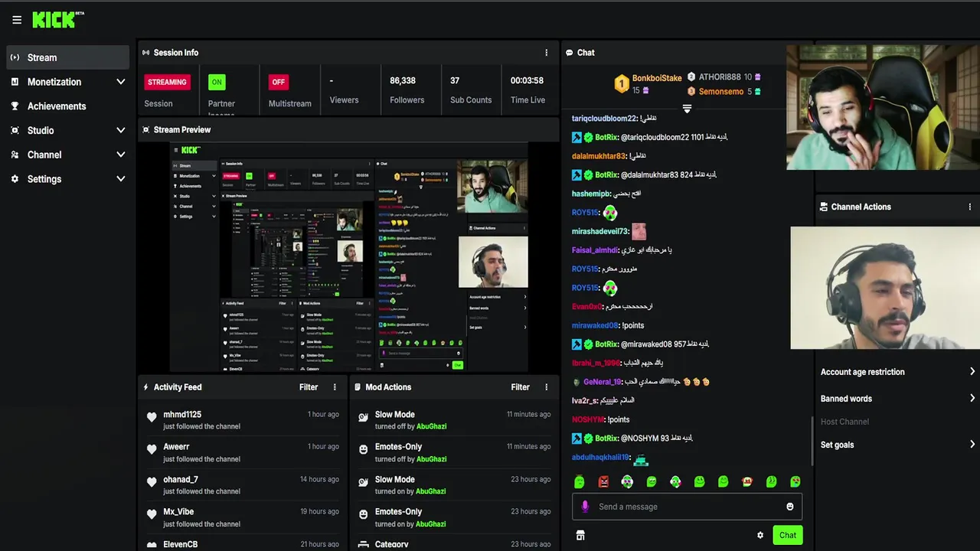The width and height of the screenshot is (980, 551).
Task: Click the emote in mirashadeveil73's message
Action: [x=639, y=231]
